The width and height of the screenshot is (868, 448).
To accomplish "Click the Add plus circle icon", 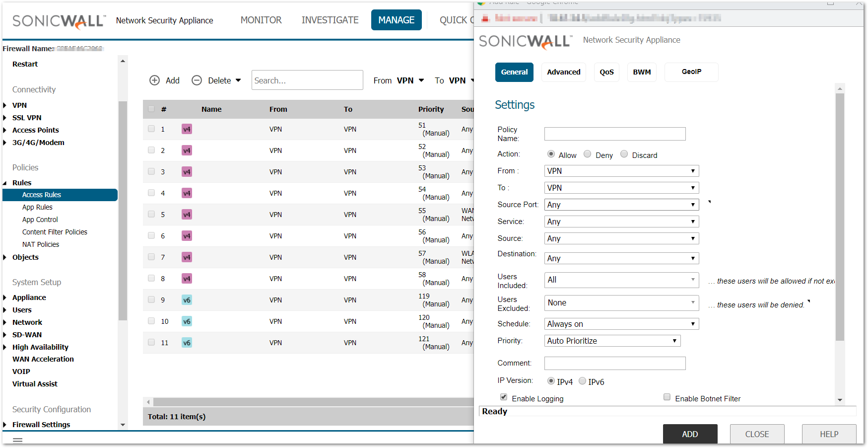I will coord(154,80).
